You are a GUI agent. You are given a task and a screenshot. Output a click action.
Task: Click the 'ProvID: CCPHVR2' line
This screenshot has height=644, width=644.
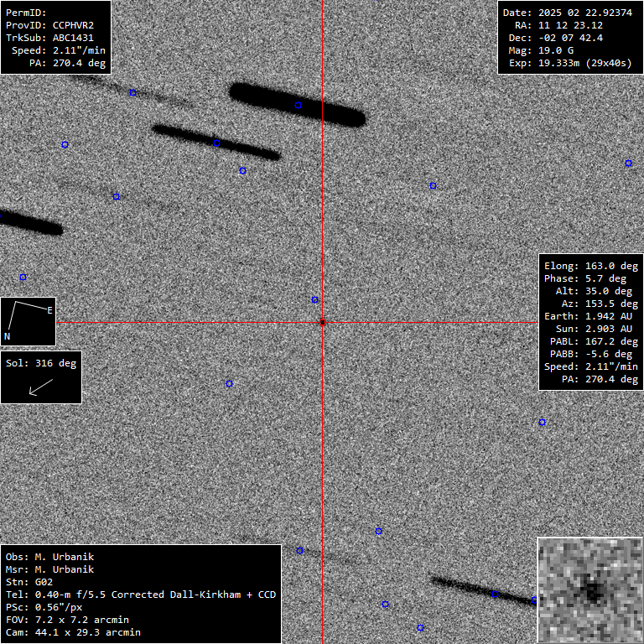click(x=49, y=25)
